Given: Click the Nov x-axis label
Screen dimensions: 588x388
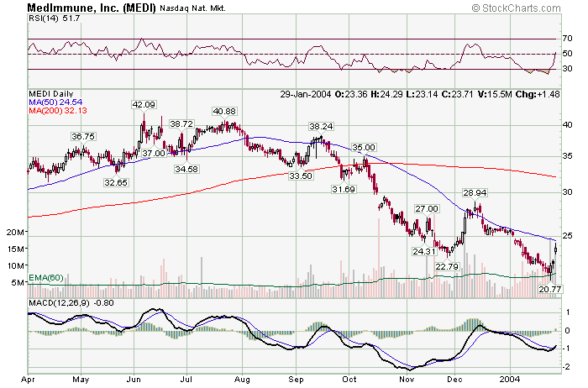Looking at the screenshot, I should point(407,380).
